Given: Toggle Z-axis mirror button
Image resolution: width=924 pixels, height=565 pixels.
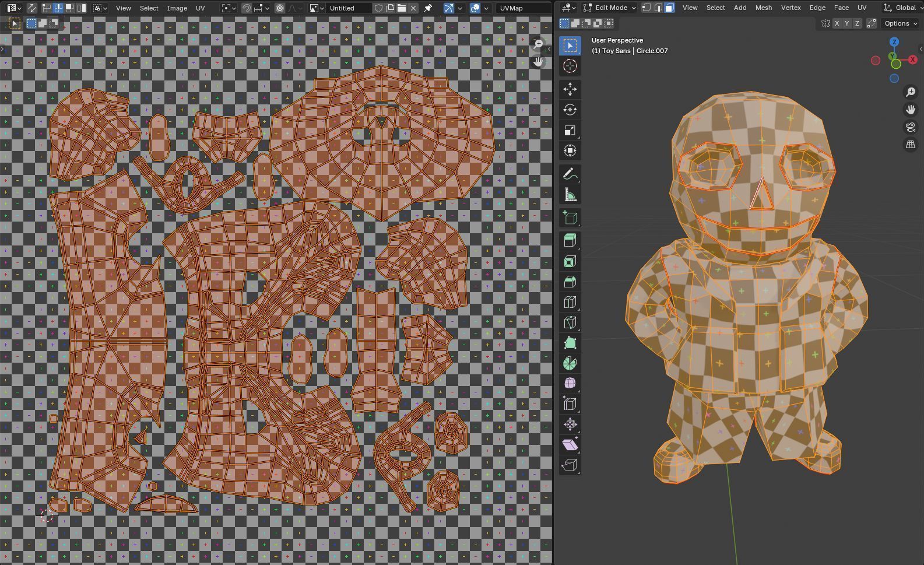Looking at the screenshot, I should click(857, 23).
